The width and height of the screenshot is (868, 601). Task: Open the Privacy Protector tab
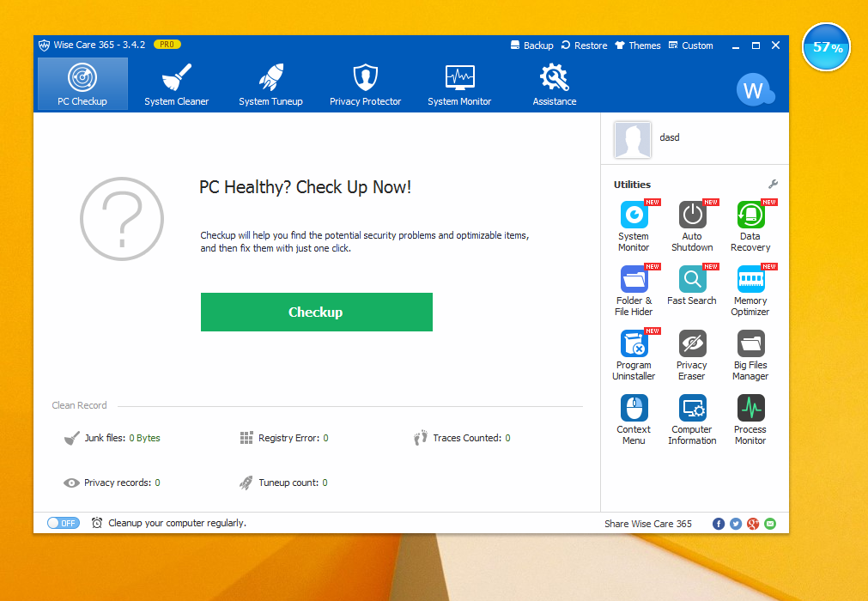click(x=366, y=84)
